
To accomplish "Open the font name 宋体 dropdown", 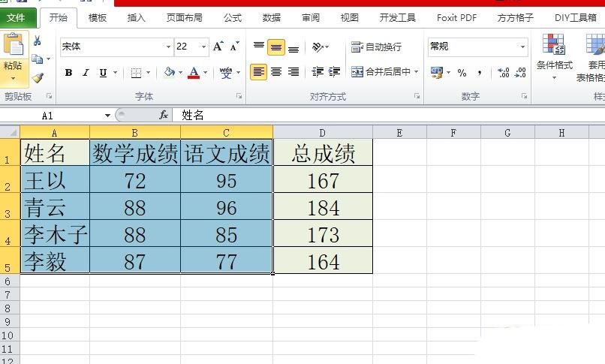I will click(x=168, y=47).
